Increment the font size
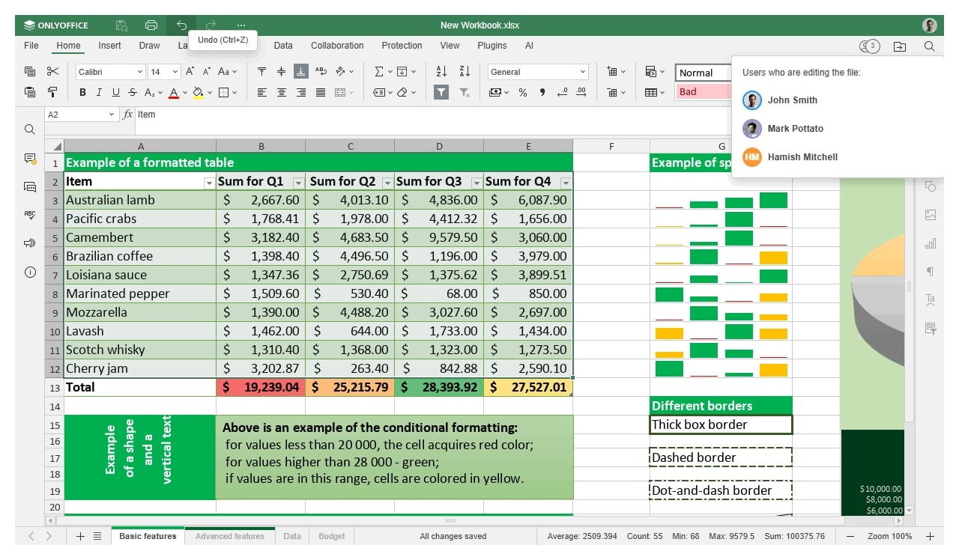 pos(190,71)
